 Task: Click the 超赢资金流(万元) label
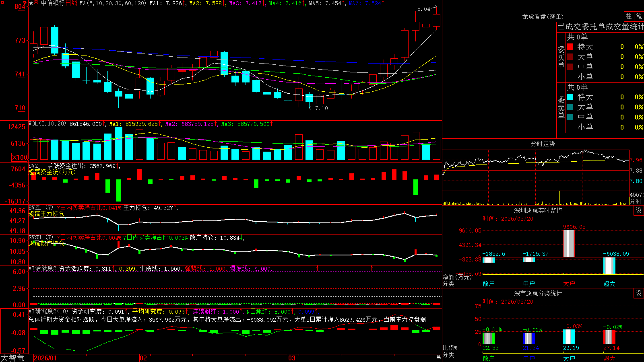(x=52, y=172)
